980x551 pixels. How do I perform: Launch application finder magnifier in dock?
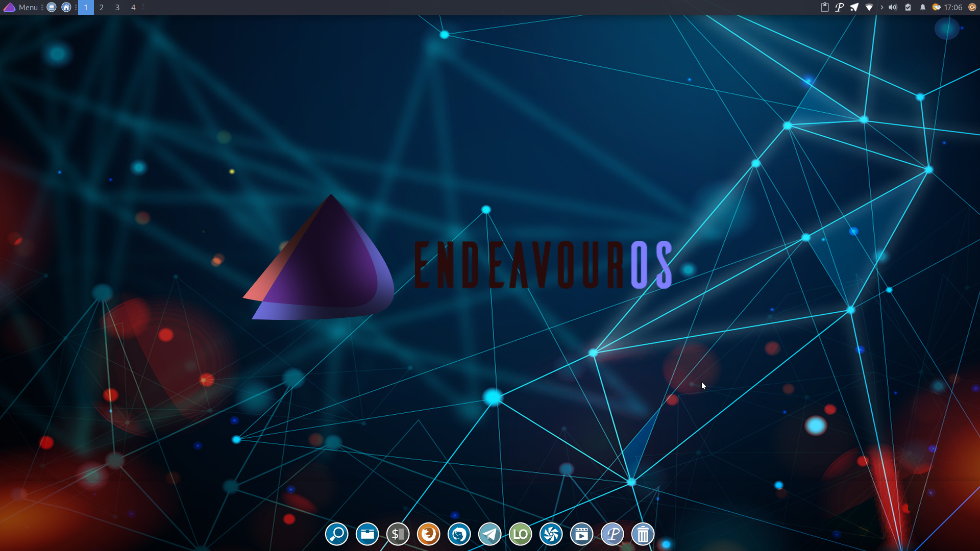pos(337,534)
